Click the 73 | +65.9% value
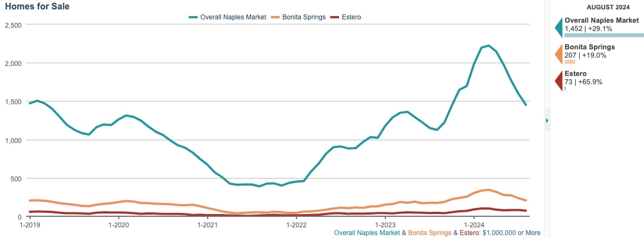The width and height of the screenshot is (644, 239). click(x=583, y=82)
